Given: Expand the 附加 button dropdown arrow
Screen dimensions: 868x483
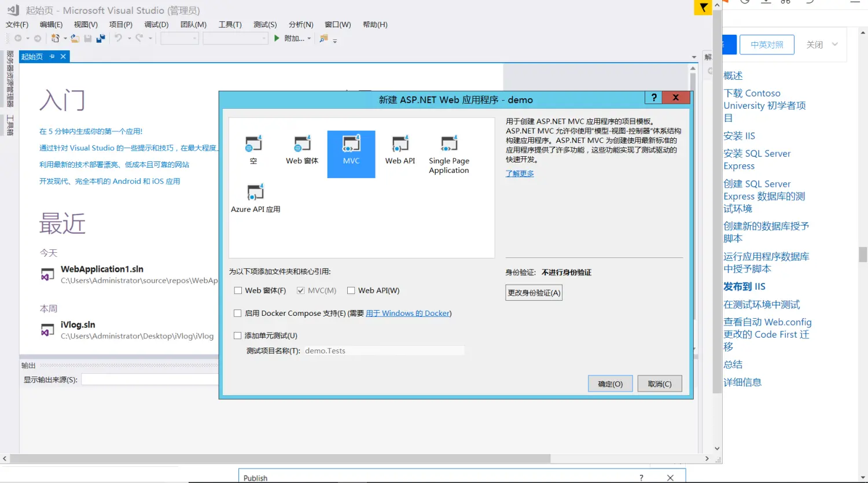Looking at the screenshot, I should point(309,39).
